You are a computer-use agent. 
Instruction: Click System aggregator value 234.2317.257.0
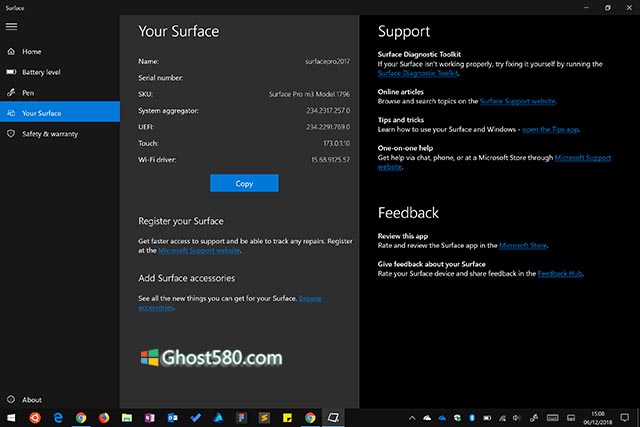[x=328, y=111]
